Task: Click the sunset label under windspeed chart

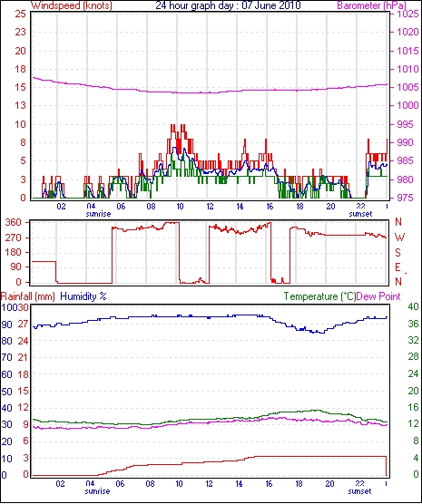Action: coord(360,214)
